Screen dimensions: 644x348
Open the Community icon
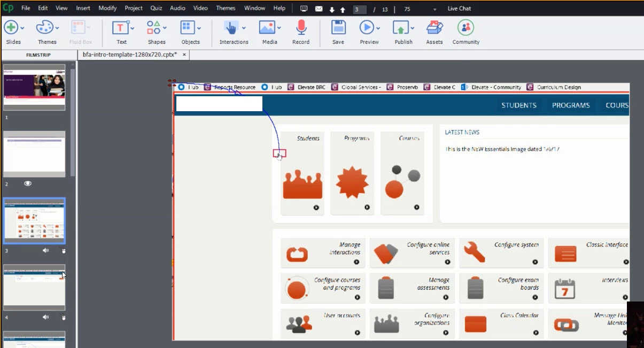[465, 27]
